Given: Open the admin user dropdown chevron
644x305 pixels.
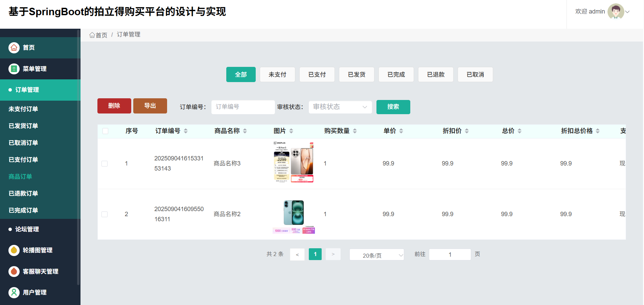Looking at the screenshot, I should (627, 12).
